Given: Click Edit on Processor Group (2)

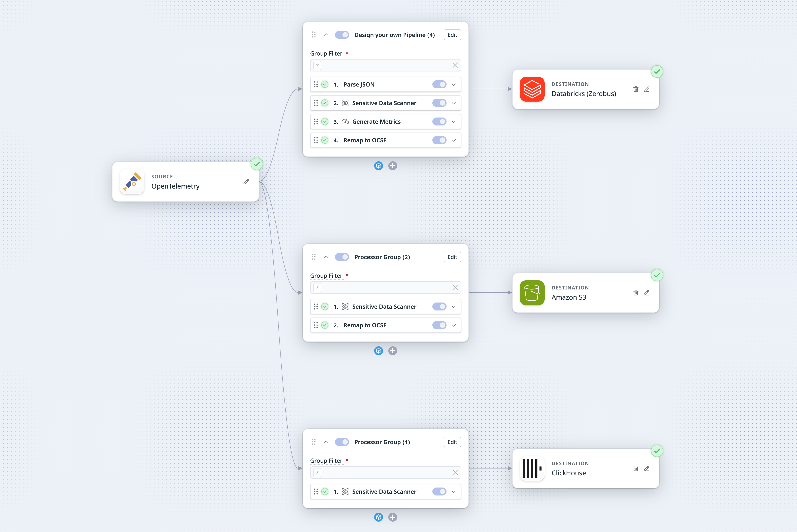Looking at the screenshot, I should pos(452,257).
